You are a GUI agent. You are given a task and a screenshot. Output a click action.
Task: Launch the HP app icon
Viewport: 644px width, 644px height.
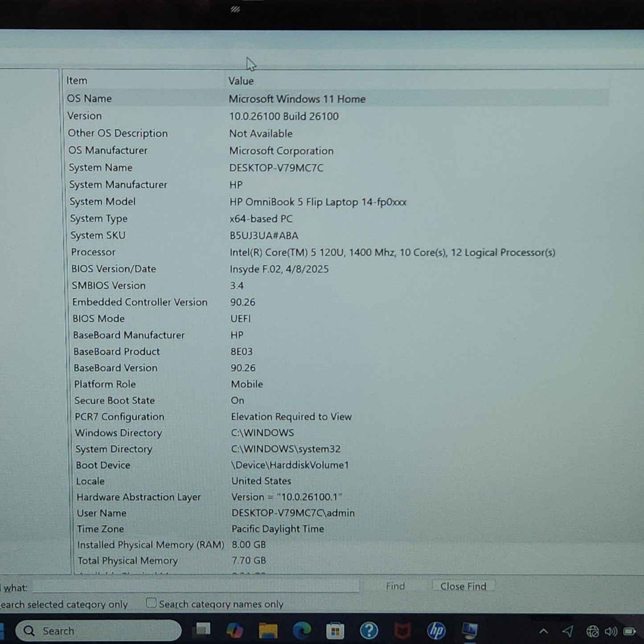436,631
